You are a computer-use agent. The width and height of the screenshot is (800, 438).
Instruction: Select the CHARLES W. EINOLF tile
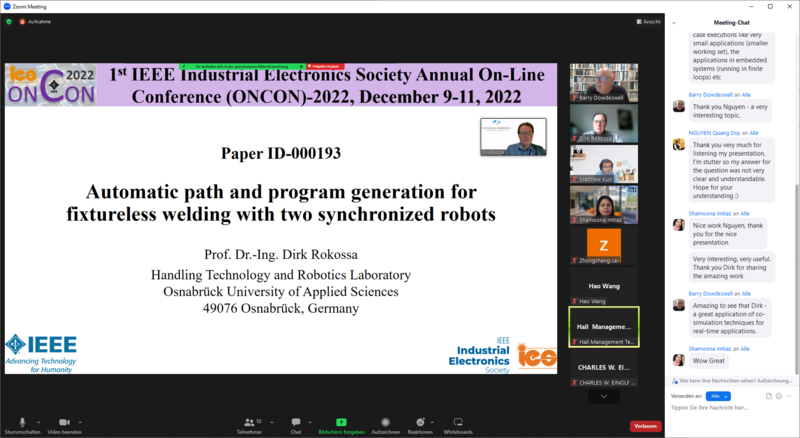[x=604, y=368]
